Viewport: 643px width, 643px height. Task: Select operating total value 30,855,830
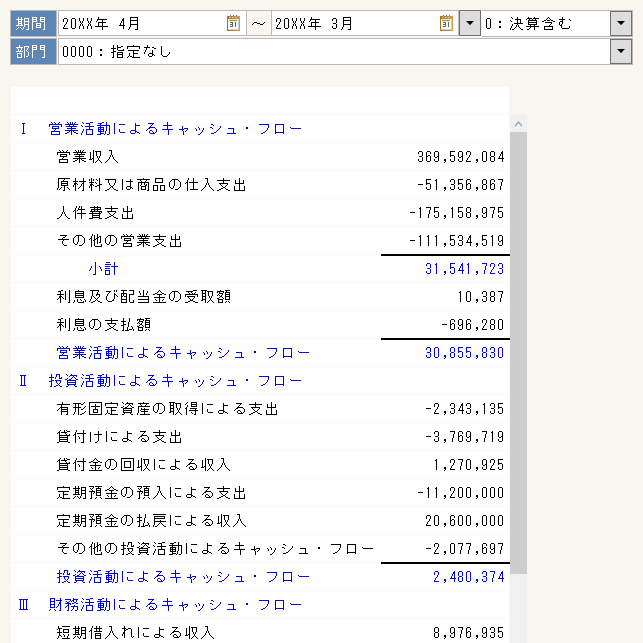click(465, 353)
